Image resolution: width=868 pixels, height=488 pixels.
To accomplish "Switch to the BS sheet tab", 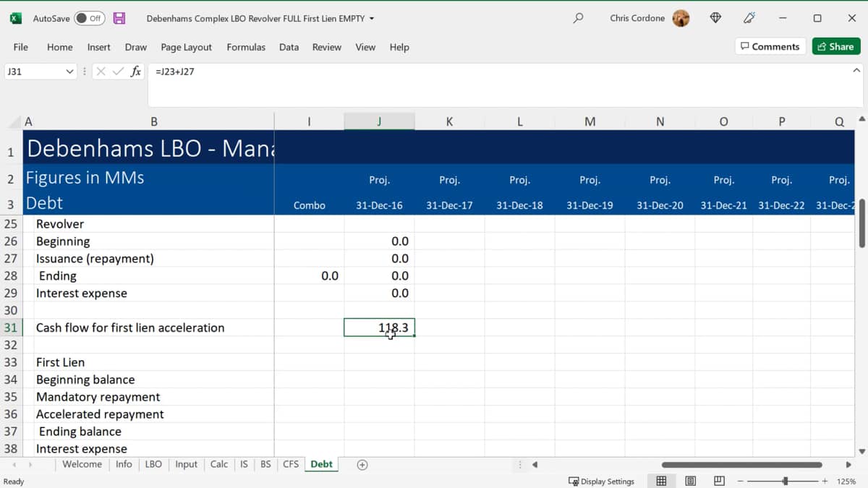I will click(x=265, y=464).
